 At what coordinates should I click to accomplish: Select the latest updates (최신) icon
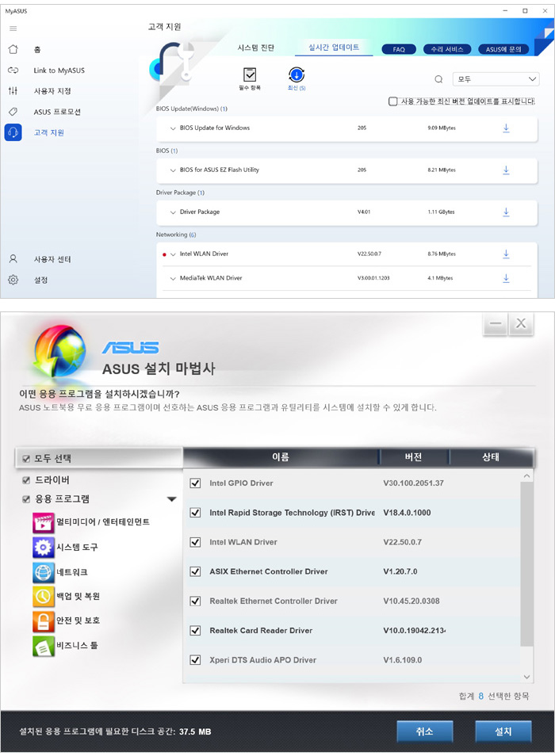[297, 75]
